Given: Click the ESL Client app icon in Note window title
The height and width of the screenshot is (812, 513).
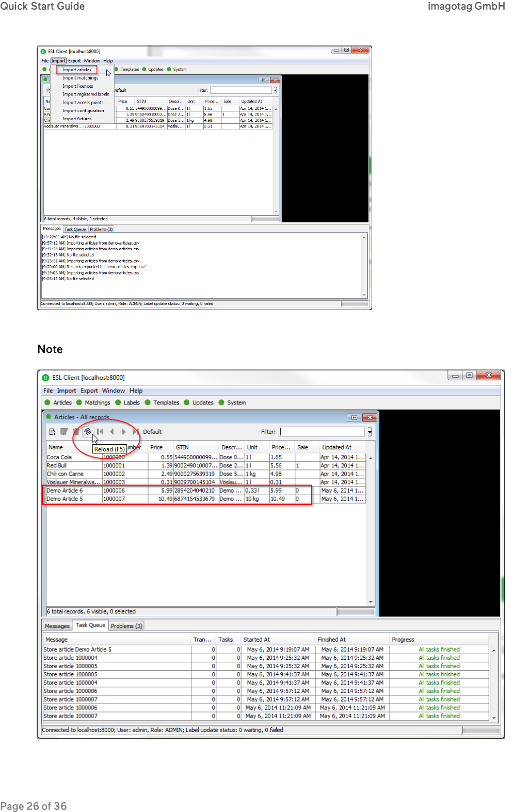Looking at the screenshot, I should 45,378.
